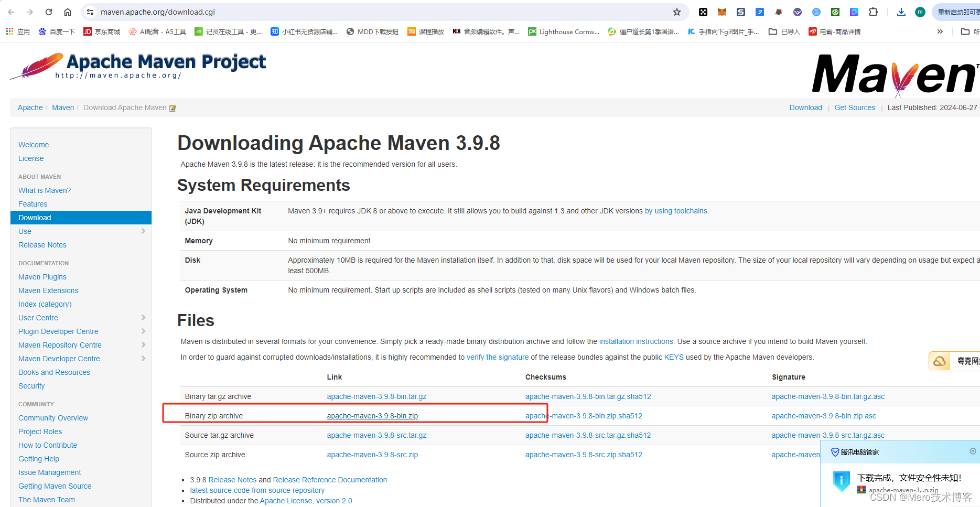Open the KEYS link

tap(674, 357)
